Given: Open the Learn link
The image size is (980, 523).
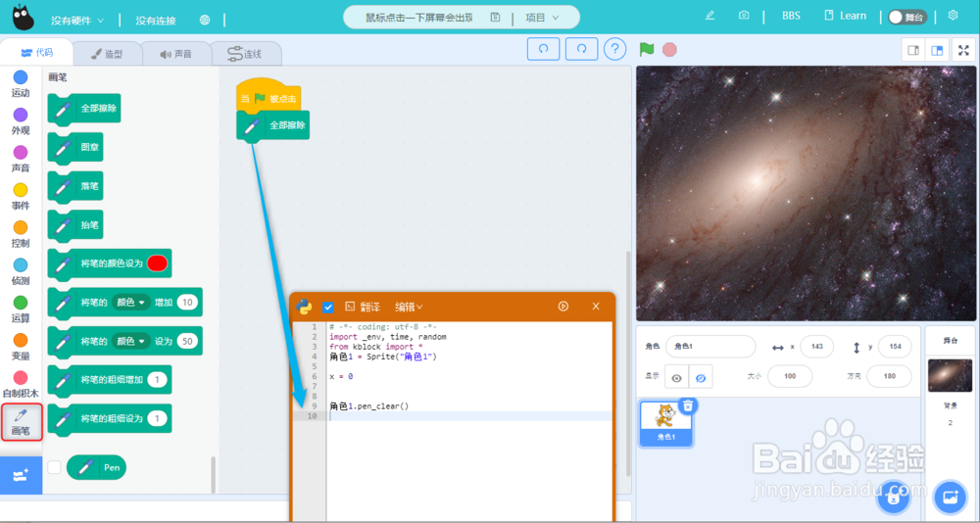Looking at the screenshot, I should (845, 16).
